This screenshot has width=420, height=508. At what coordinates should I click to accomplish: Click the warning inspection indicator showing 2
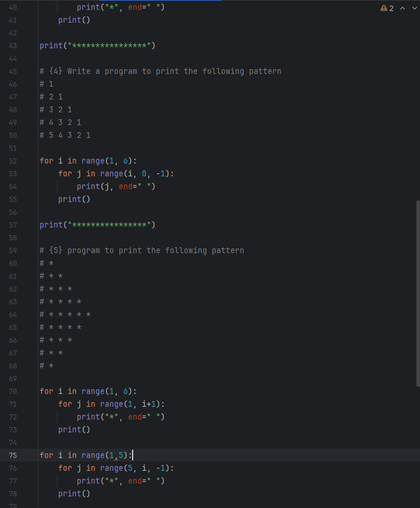387,8
